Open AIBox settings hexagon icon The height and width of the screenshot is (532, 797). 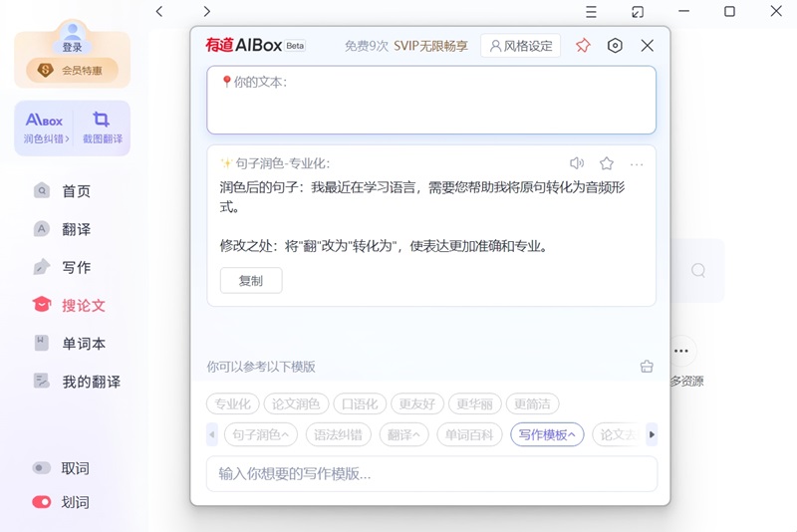pos(615,46)
